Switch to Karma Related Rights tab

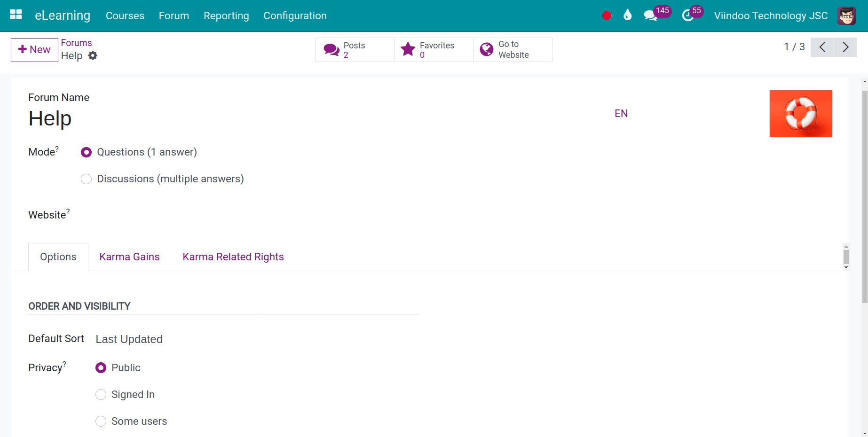pyautogui.click(x=233, y=257)
